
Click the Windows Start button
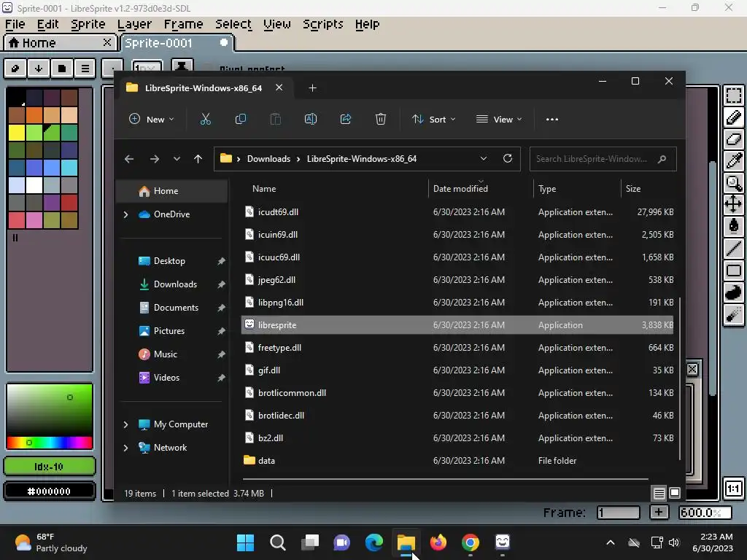click(x=245, y=542)
